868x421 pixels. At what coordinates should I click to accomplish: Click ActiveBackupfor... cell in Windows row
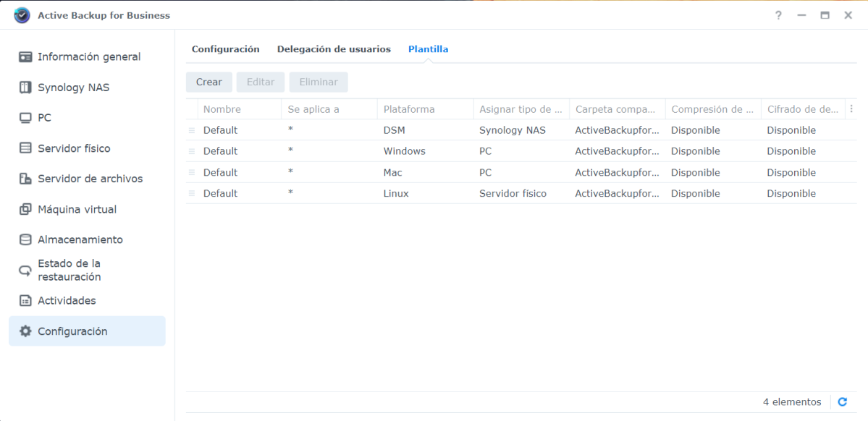click(x=618, y=152)
